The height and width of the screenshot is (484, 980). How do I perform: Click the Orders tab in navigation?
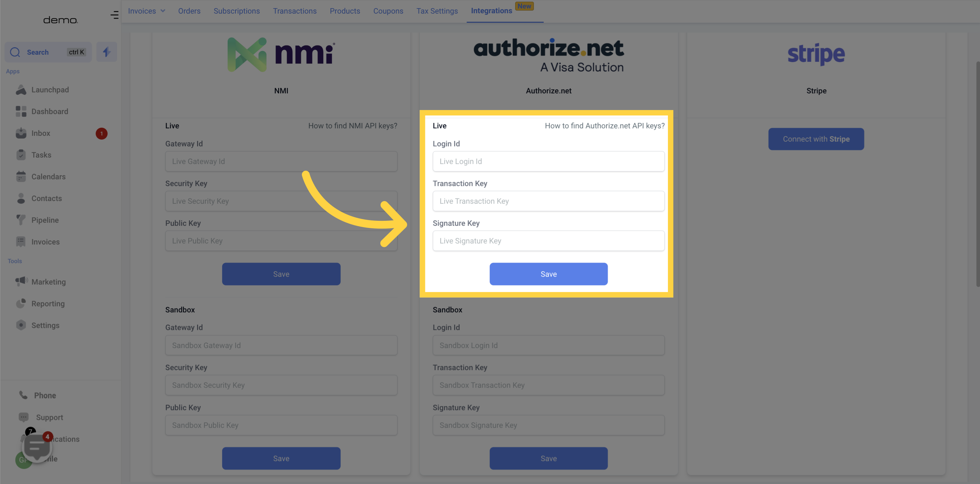[x=188, y=11]
